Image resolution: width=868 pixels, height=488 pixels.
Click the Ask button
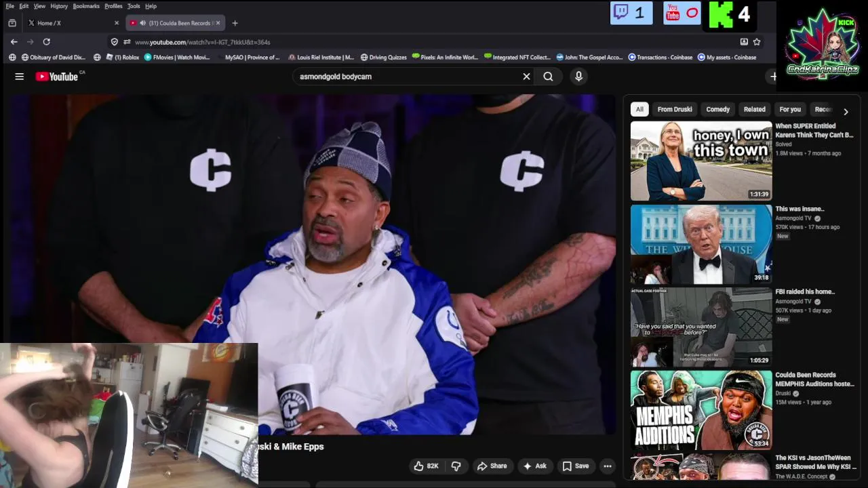534,466
